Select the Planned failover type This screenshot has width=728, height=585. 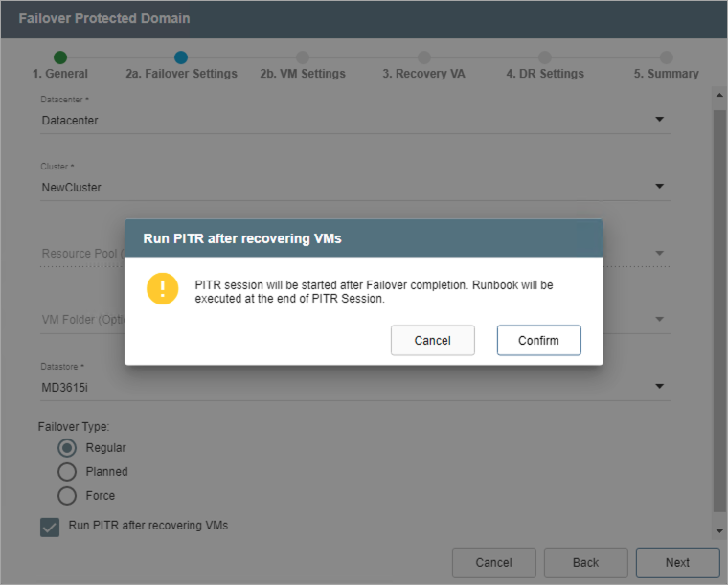pyautogui.click(x=67, y=471)
